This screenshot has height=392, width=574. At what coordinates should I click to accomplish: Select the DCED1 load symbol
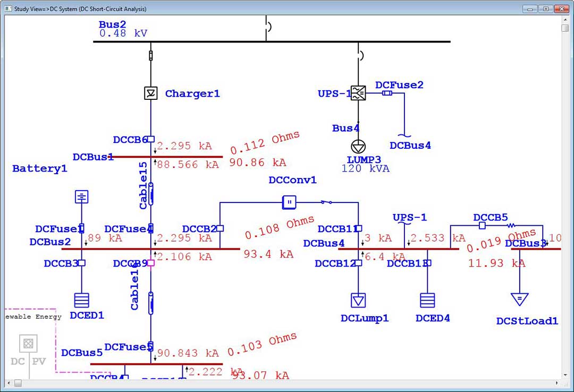pyautogui.click(x=81, y=300)
